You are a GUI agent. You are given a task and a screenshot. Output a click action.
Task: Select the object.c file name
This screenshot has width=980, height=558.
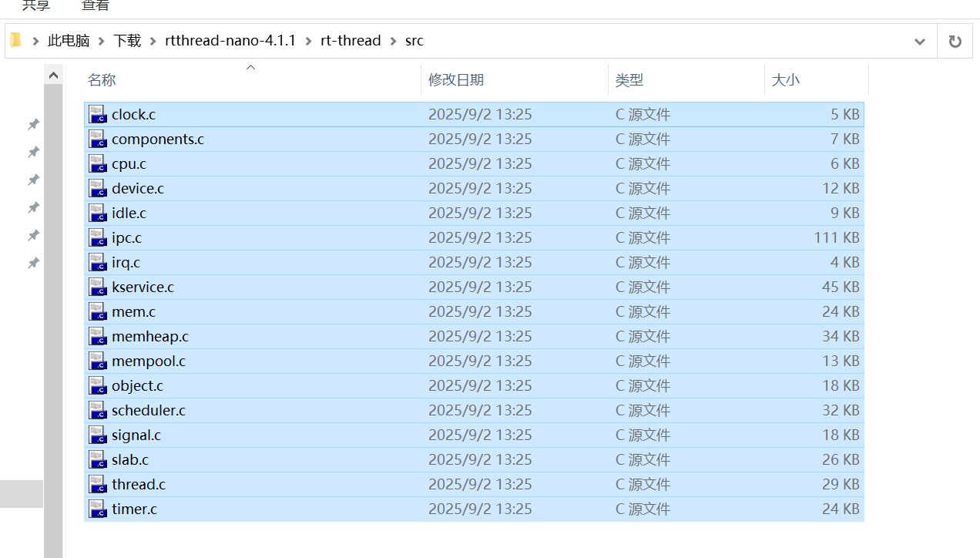coord(137,385)
